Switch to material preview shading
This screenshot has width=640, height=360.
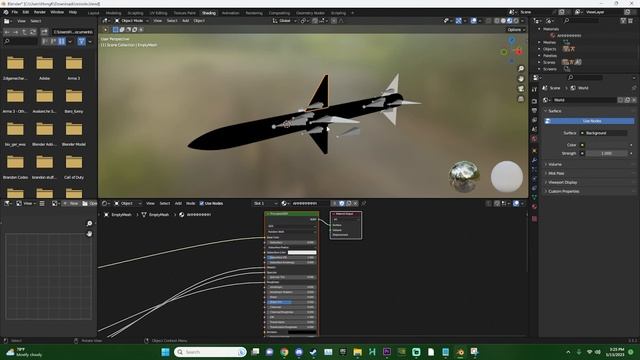[509, 21]
